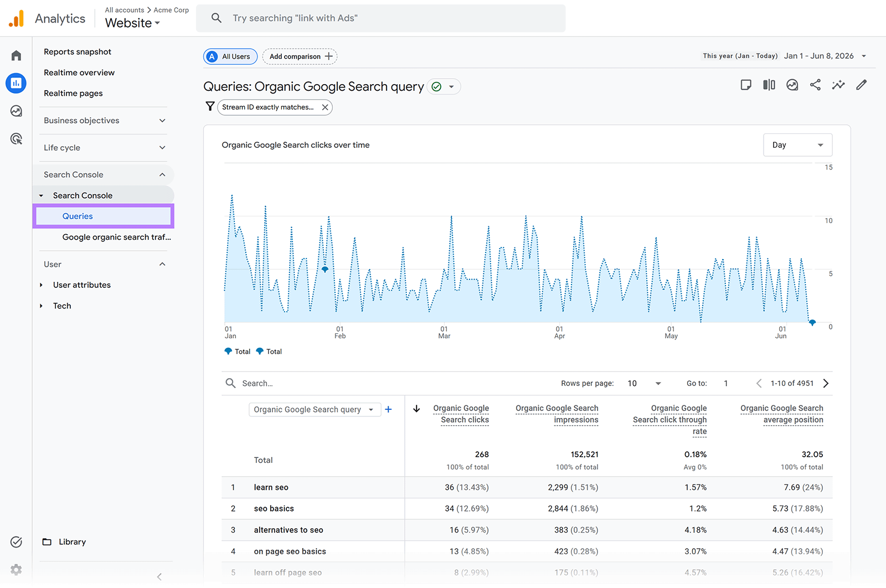Open Realtime overview

coord(79,73)
